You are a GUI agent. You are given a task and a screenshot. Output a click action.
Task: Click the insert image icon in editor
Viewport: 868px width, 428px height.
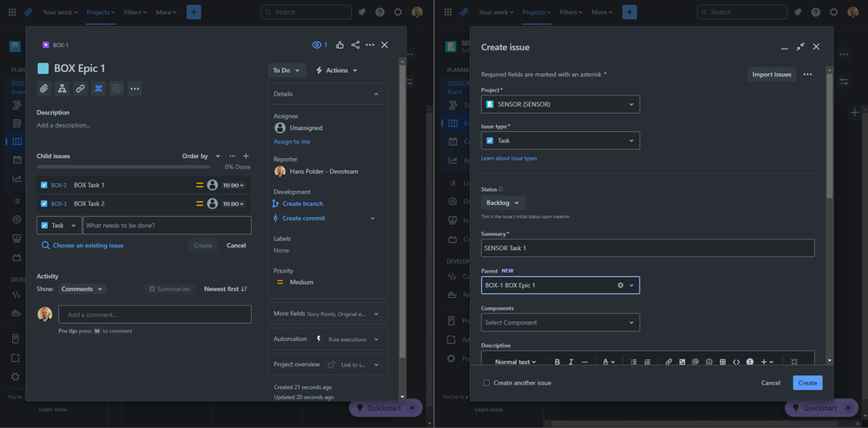pos(682,362)
